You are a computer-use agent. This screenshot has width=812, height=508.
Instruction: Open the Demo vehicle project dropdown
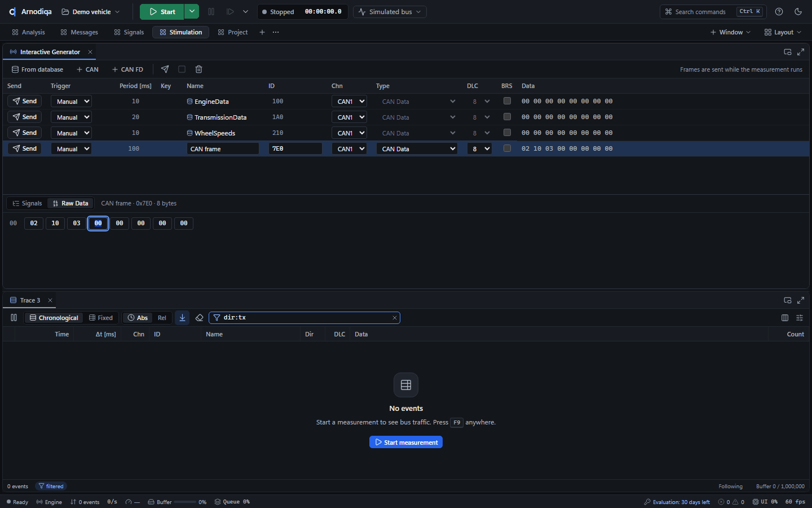click(x=91, y=12)
